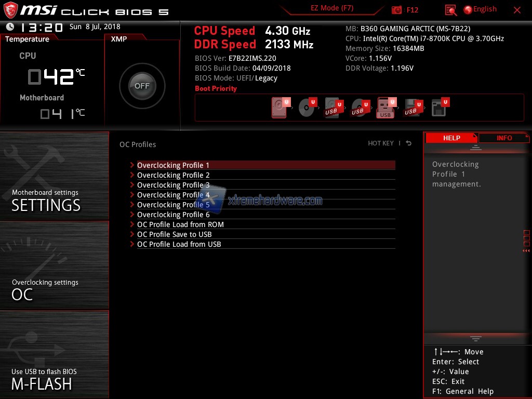Screen dimensions: 532x399
Task: Open the BIOS search magnifier icon
Action: coord(451,10)
